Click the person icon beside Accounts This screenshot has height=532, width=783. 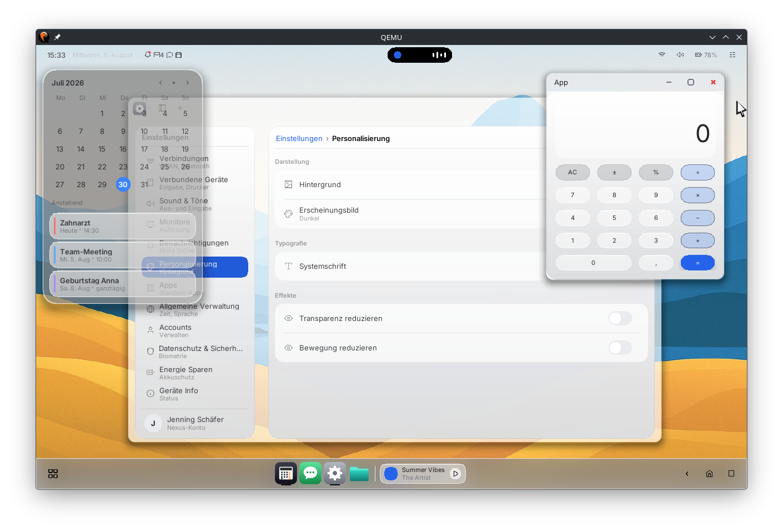coord(150,330)
